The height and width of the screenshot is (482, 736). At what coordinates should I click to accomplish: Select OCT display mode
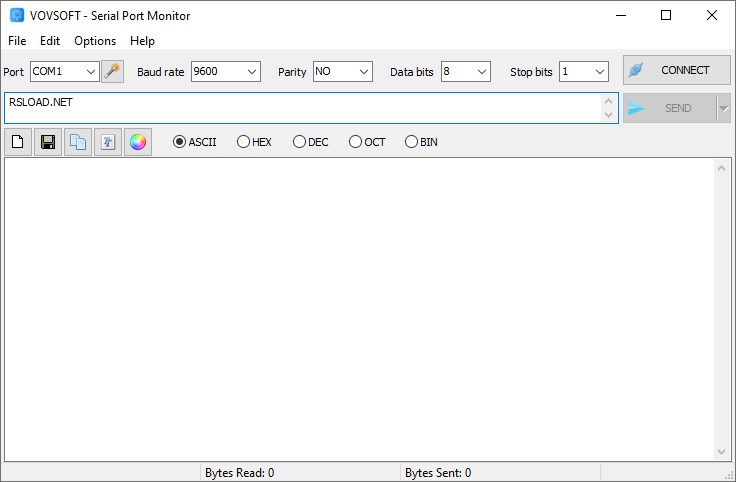click(x=367, y=142)
